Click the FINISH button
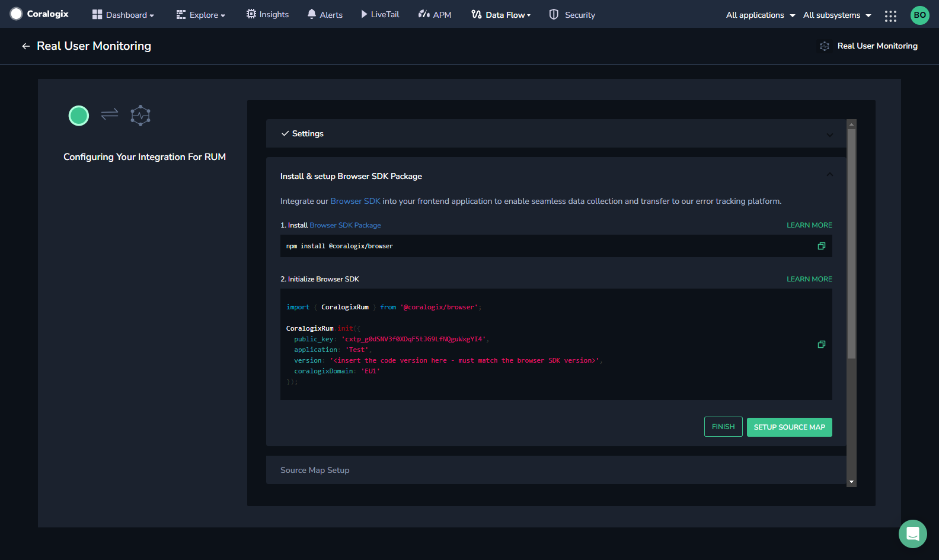 click(723, 427)
